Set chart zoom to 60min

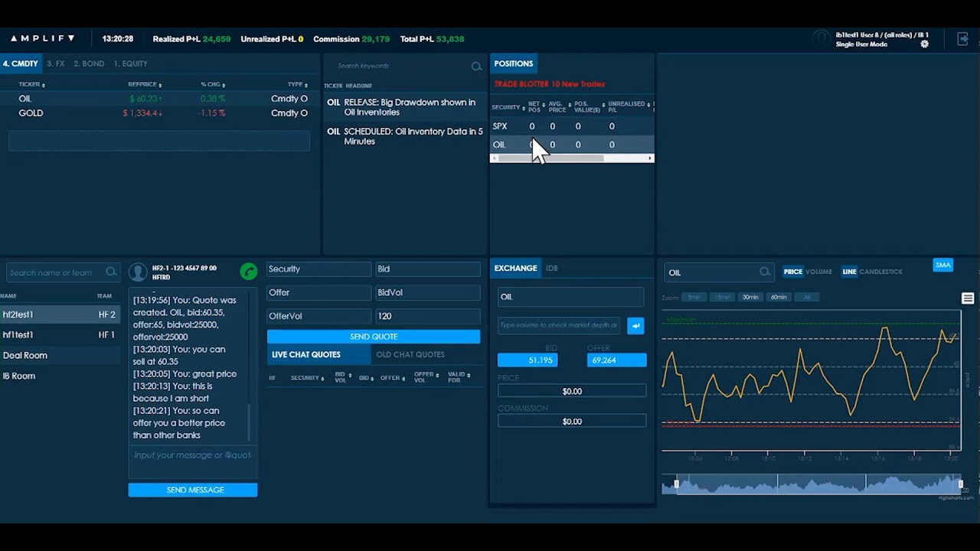779,297
